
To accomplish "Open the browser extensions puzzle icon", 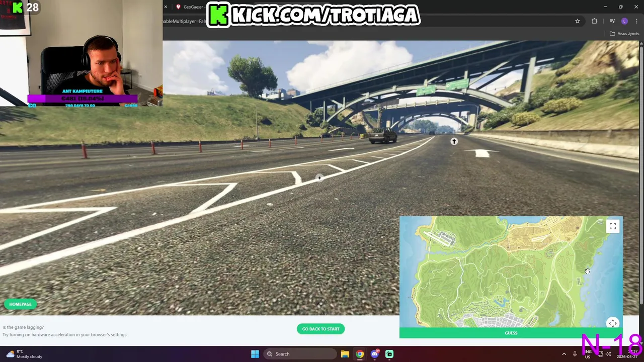I will (594, 21).
